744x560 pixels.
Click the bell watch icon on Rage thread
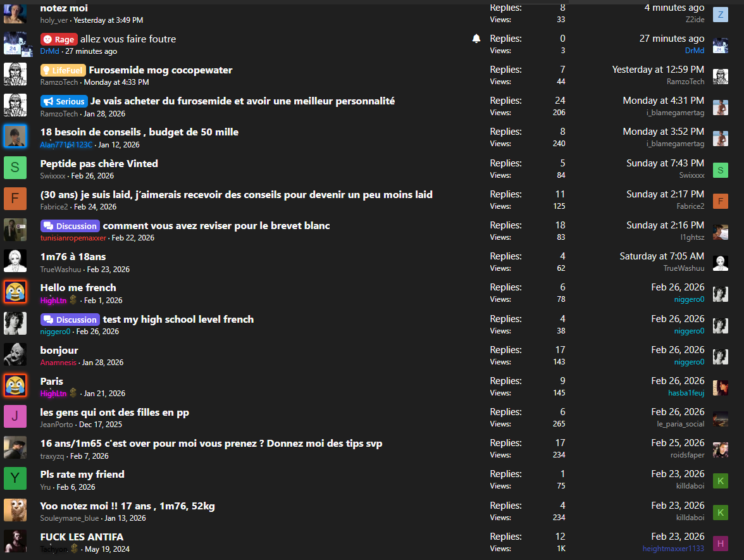476,39
